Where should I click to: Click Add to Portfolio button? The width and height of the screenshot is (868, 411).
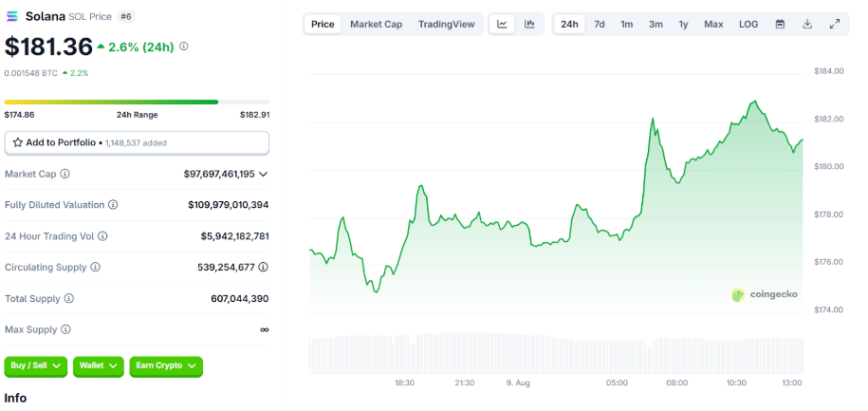[x=137, y=142]
